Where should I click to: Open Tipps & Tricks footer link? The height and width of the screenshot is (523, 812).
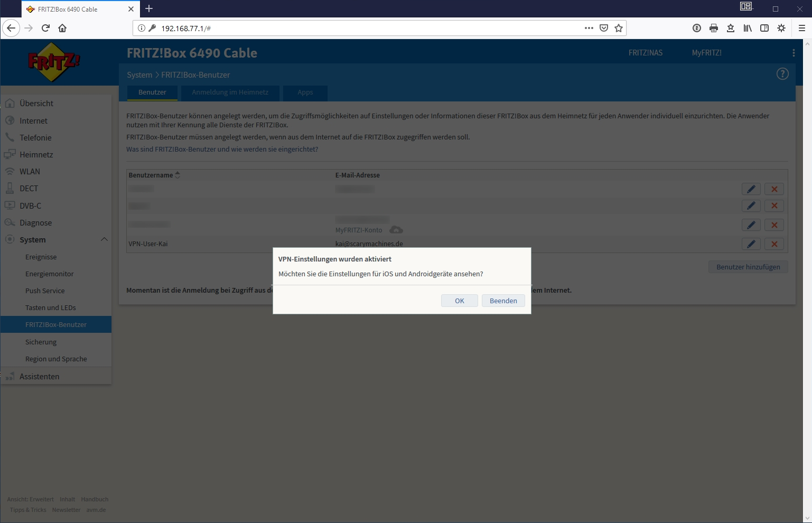[28, 510]
